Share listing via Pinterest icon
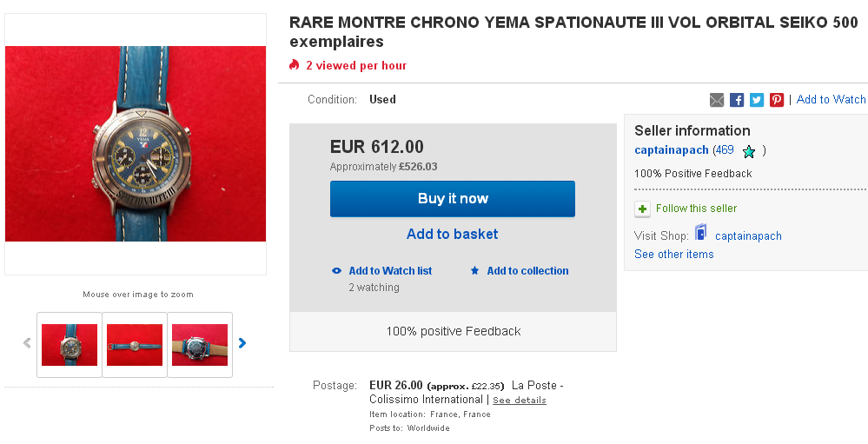The width and height of the screenshot is (868, 444). [777, 100]
